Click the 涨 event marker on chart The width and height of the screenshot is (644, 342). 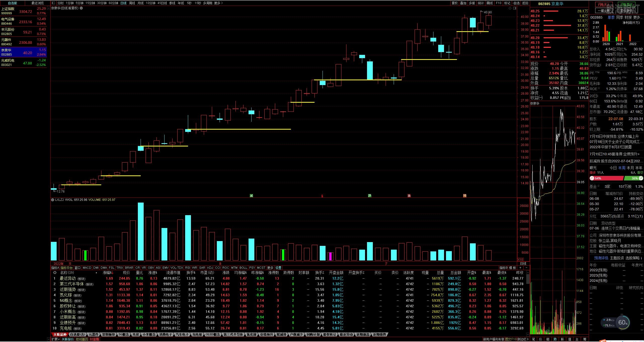(x=409, y=196)
